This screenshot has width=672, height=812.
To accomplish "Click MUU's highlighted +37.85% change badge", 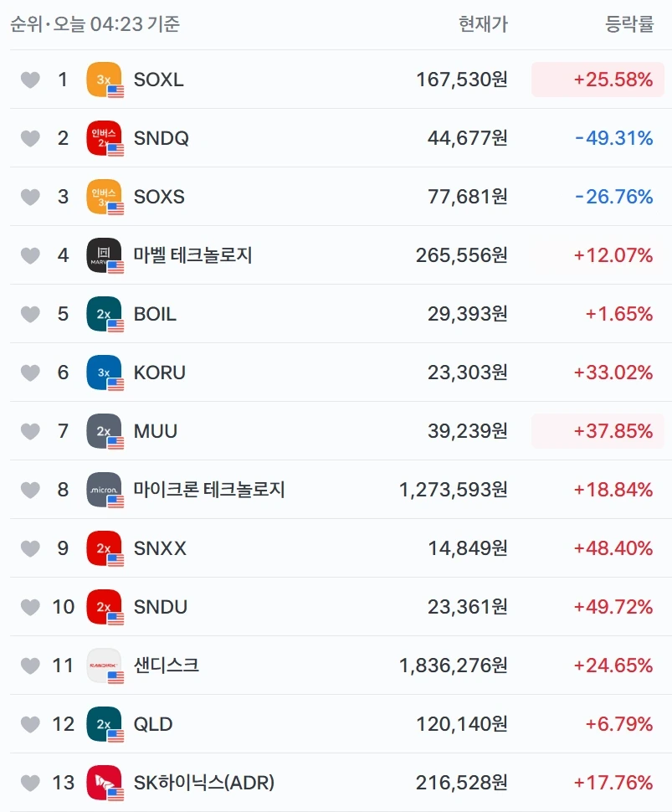I will point(598,431).
